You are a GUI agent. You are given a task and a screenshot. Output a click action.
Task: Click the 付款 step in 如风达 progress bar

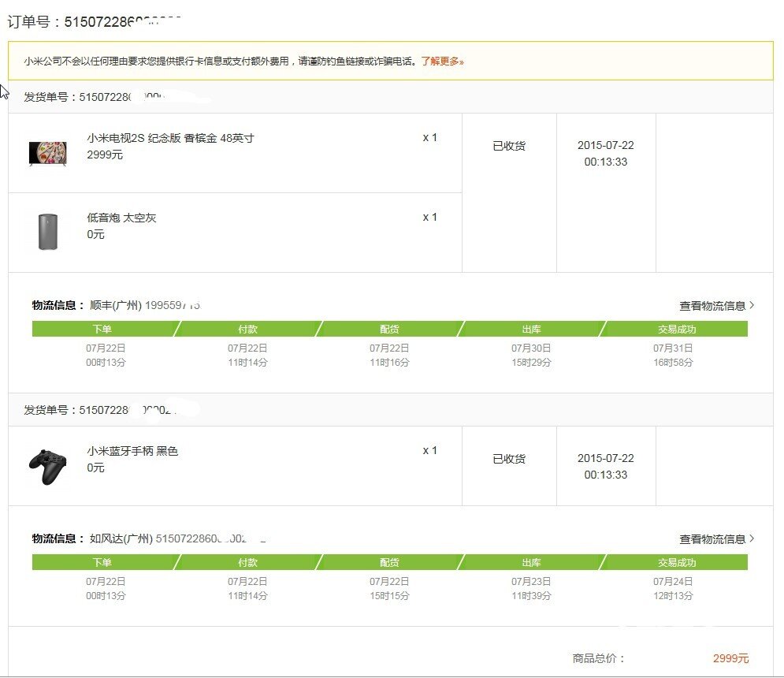[247, 562]
